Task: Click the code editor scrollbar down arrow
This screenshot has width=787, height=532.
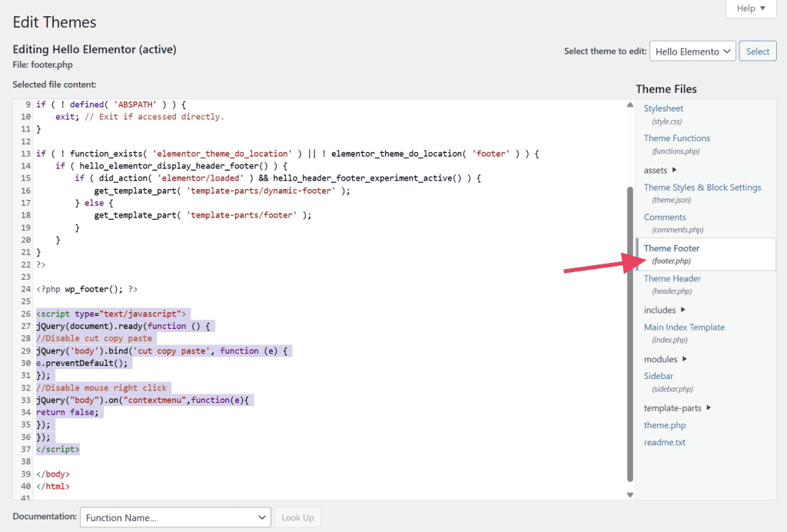Action: tap(630, 494)
